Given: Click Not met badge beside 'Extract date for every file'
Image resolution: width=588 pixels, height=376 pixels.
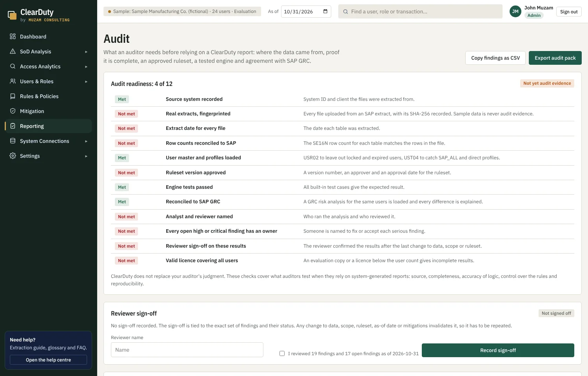Looking at the screenshot, I should [x=126, y=128].
